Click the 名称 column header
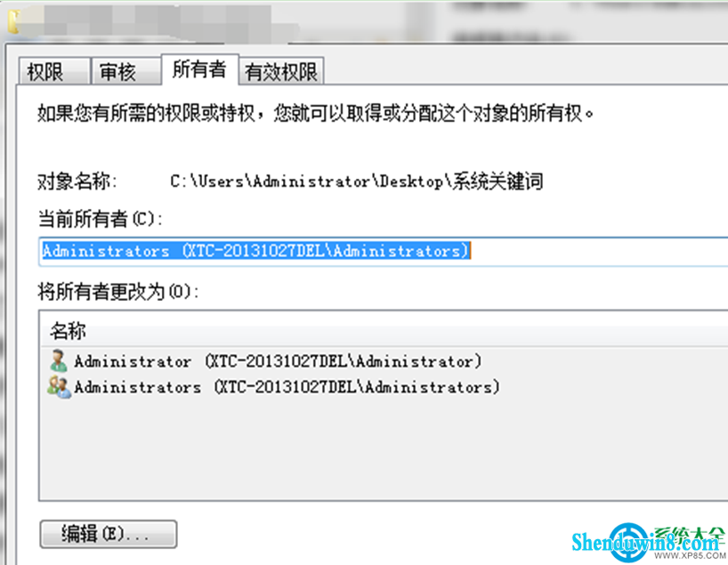 68,331
